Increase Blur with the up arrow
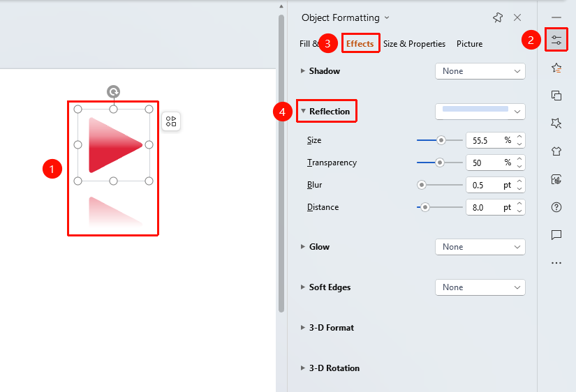The image size is (576, 392). (519, 181)
